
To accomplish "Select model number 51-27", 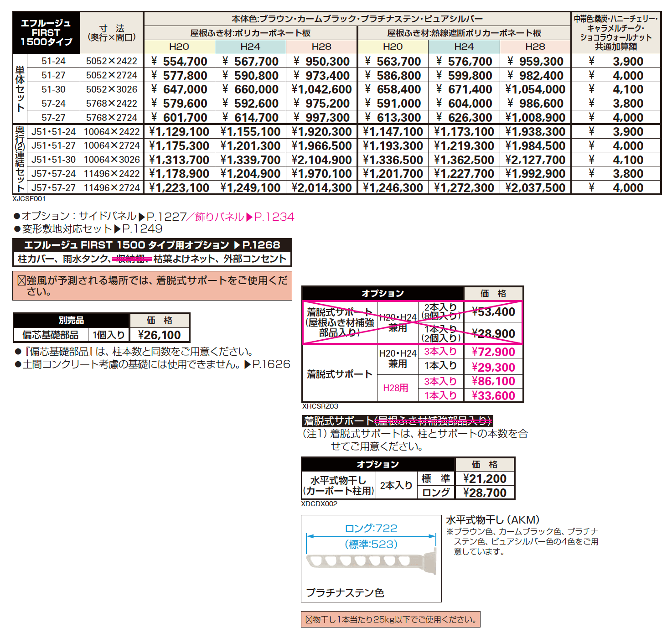I will coord(53,75).
